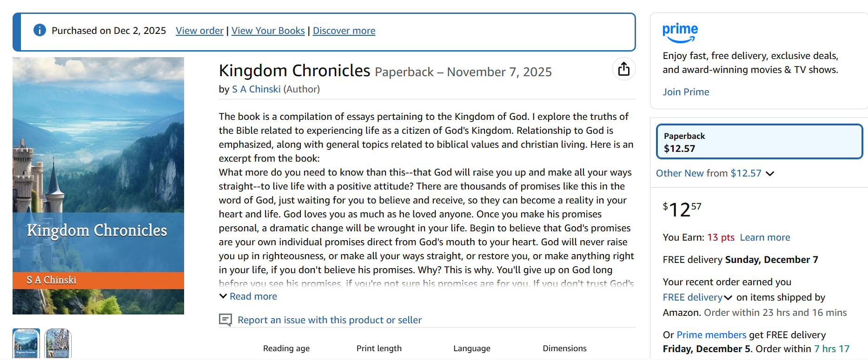Click the blue info icon in purchase banner
868x360 pixels.
40,30
